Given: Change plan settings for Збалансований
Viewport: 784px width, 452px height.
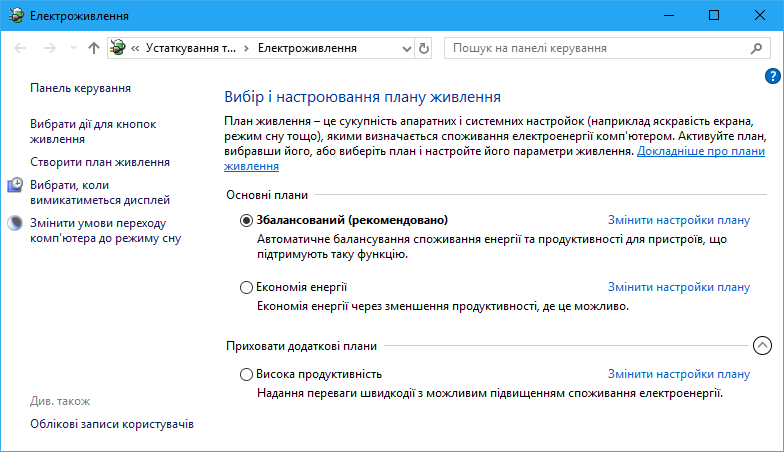Looking at the screenshot, I should [679, 220].
